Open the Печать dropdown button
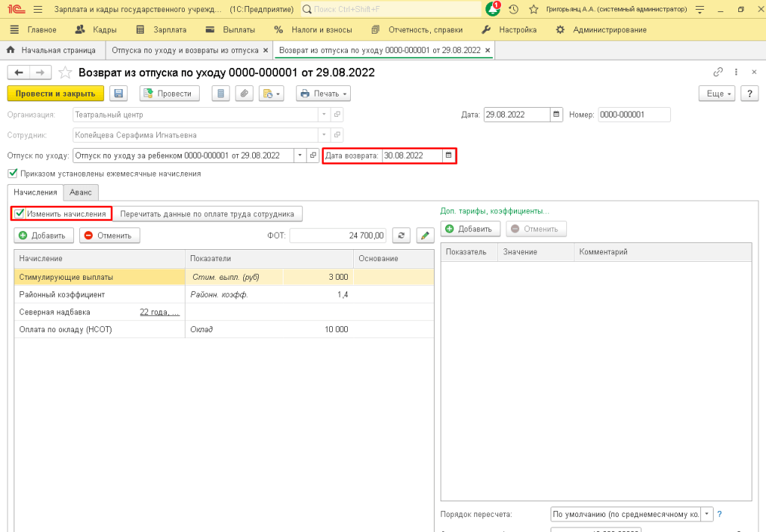The image size is (766, 532). pyautogui.click(x=324, y=94)
